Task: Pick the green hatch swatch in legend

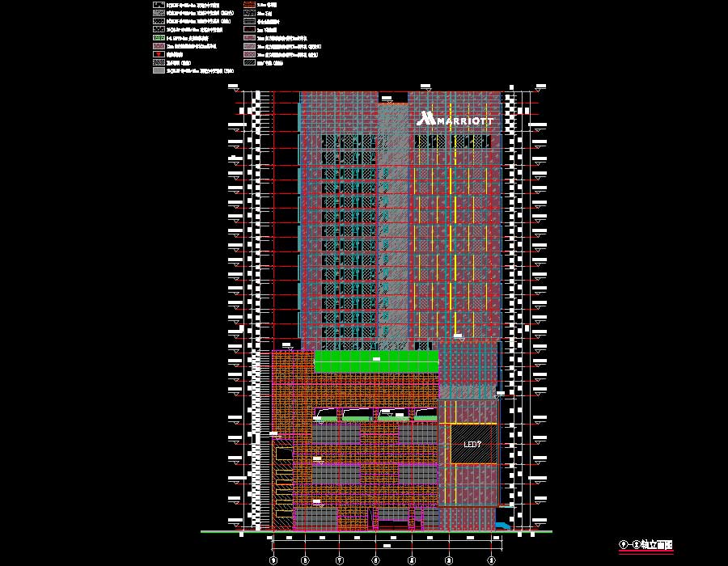Action: pyautogui.click(x=159, y=38)
